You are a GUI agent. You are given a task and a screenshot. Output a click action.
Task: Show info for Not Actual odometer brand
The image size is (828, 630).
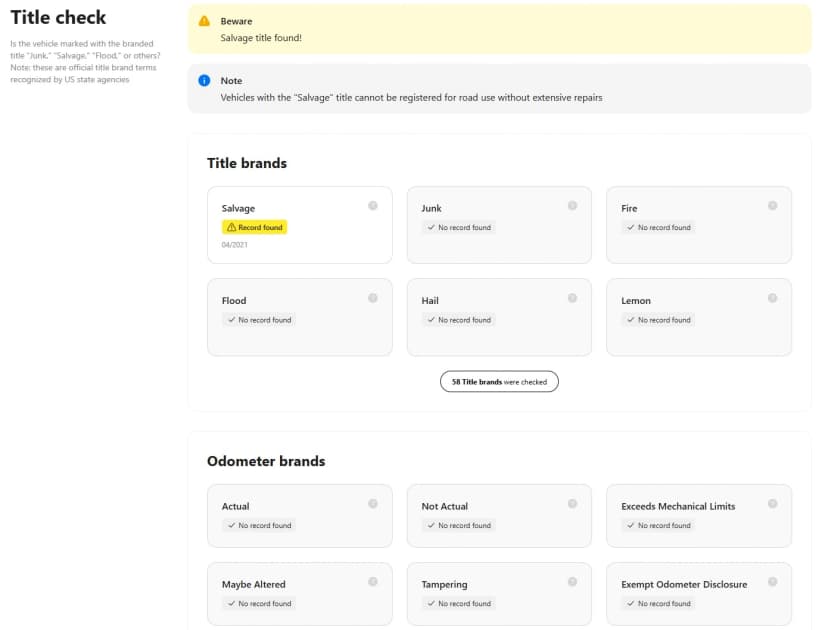pyautogui.click(x=572, y=504)
